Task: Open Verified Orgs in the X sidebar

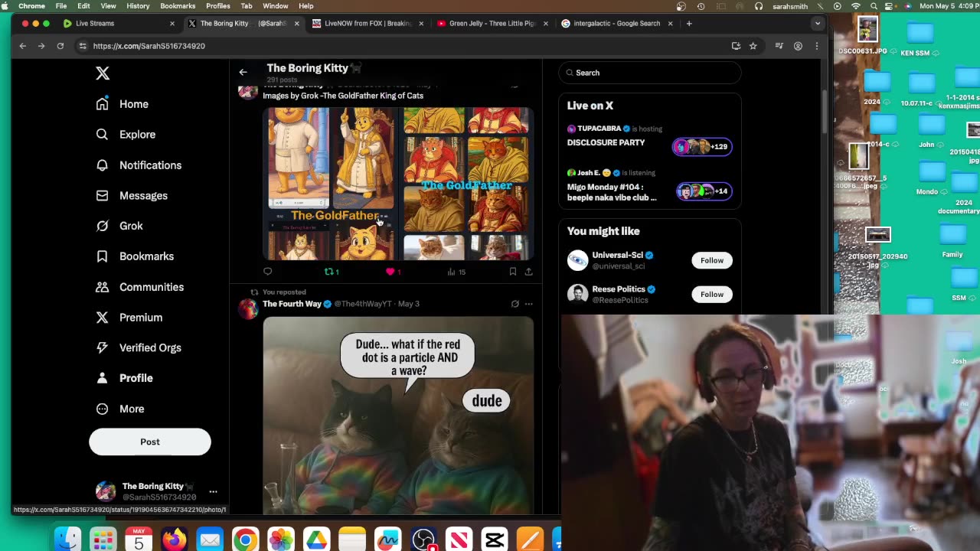Action: (139, 347)
